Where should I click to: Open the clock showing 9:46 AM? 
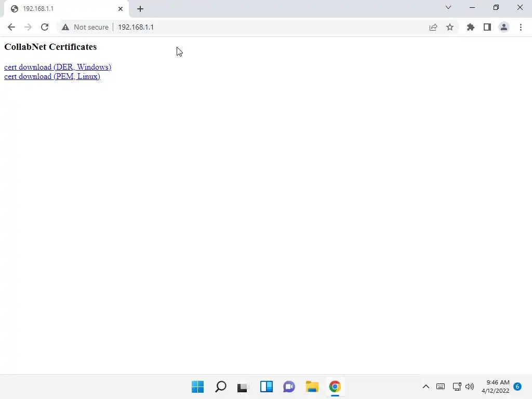point(495,387)
